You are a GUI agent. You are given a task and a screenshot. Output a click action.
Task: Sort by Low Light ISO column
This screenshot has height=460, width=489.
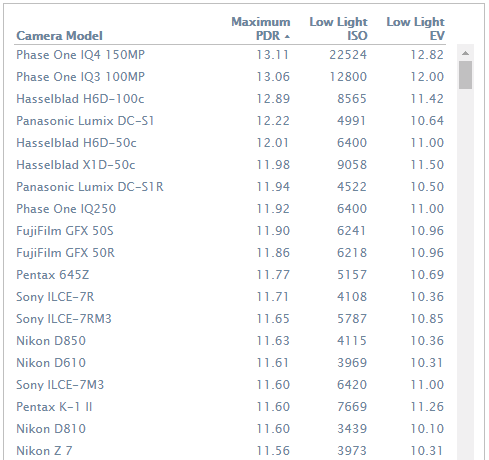[x=338, y=29]
